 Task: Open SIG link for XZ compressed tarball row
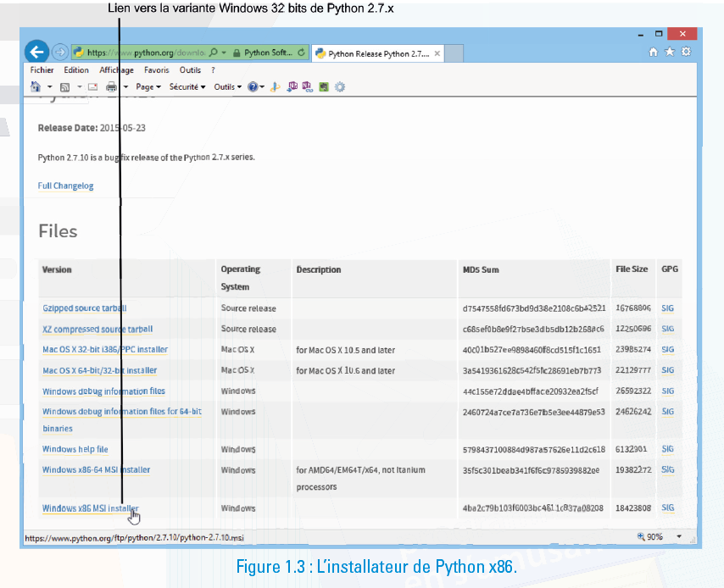668,329
